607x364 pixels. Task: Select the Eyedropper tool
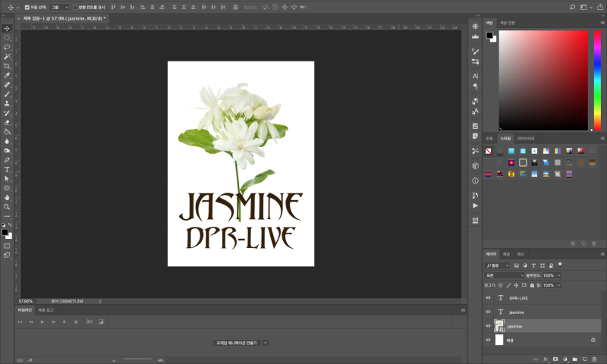(x=7, y=75)
